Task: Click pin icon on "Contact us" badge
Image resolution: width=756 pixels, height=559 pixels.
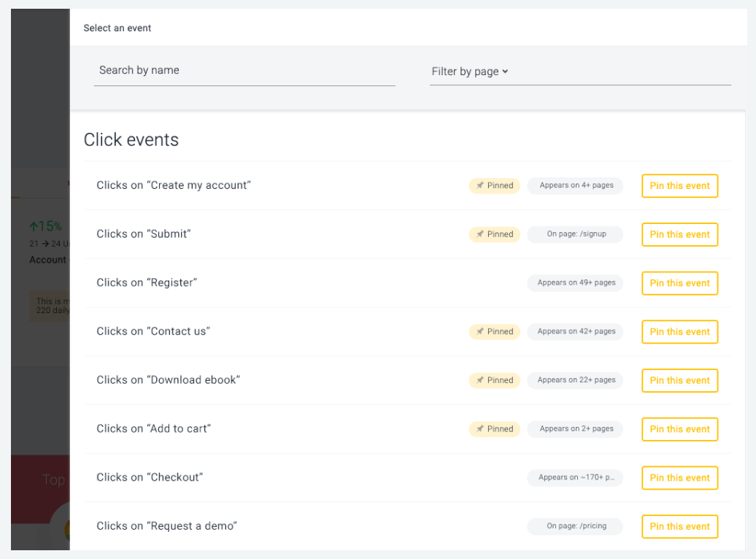Action: point(480,332)
